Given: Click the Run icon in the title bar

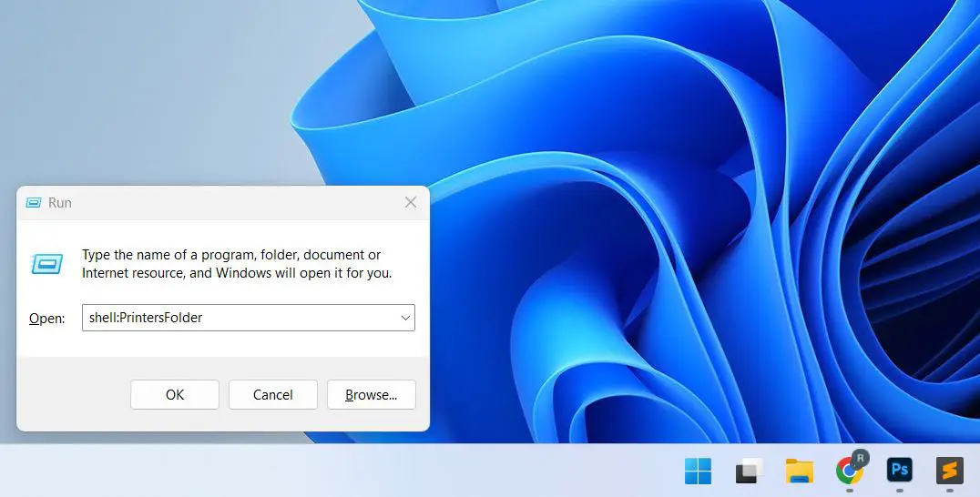Looking at the screenshot, I should pos(33,202).
